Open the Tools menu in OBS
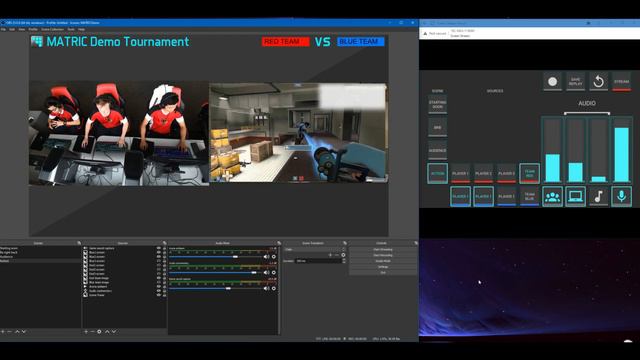 (x=71, y=29)
